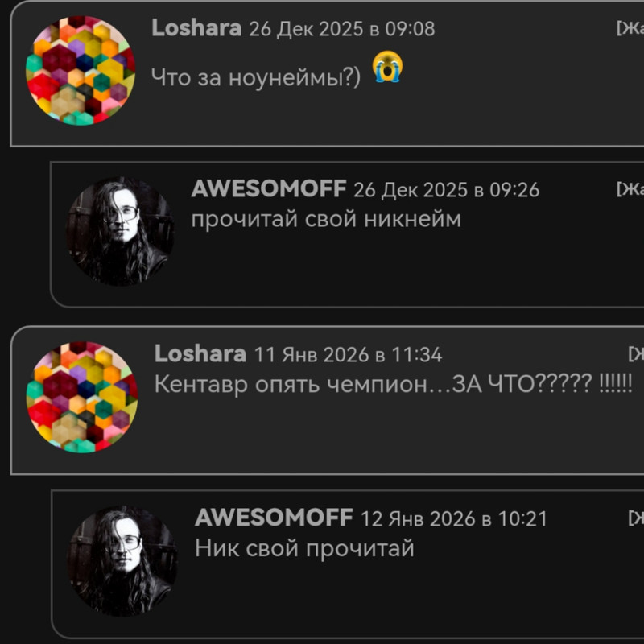Select the text 'Кентавр опять чемпион…ЗА ЧТО?????'
Screen dimensions: 644x644
pyautogui.click(x=374, y=385)
